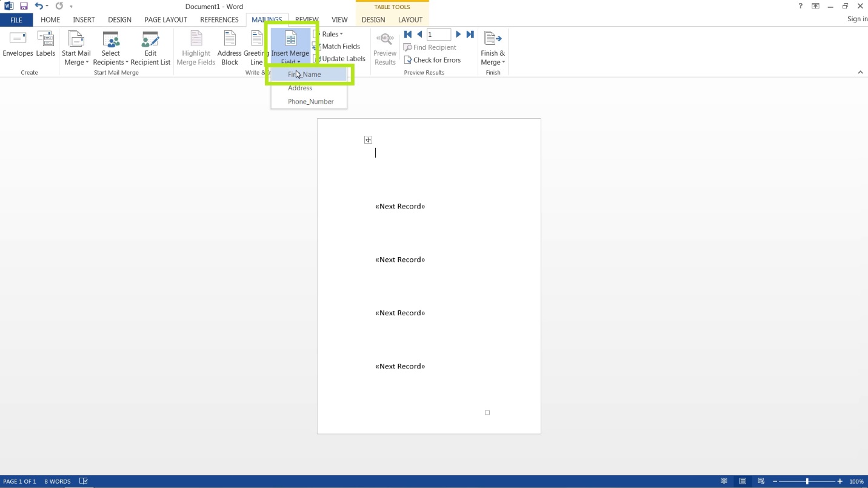Click the Envelopes icon
This screenshot has width=868, height=488.
click(x=18, y=45)
